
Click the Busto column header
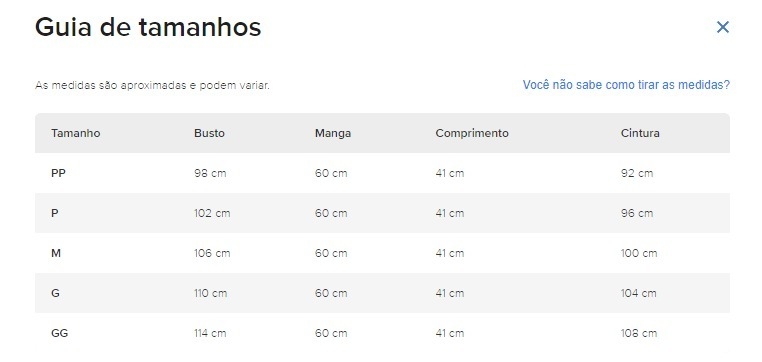[x=209, y=133]
